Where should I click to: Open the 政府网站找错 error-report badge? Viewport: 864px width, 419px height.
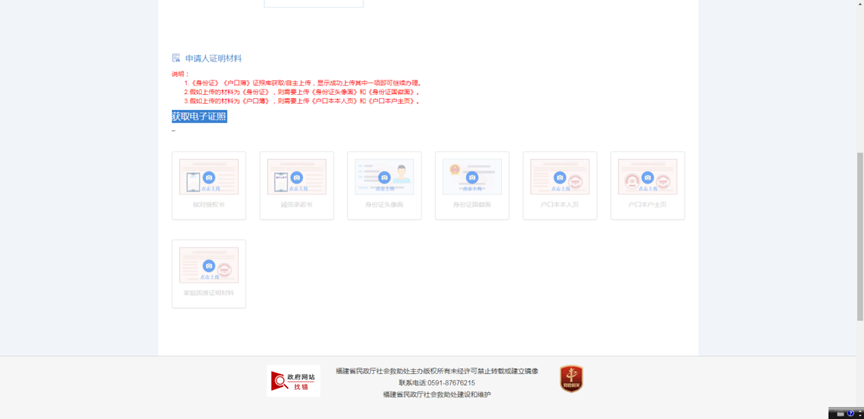(x=294, y=381)
